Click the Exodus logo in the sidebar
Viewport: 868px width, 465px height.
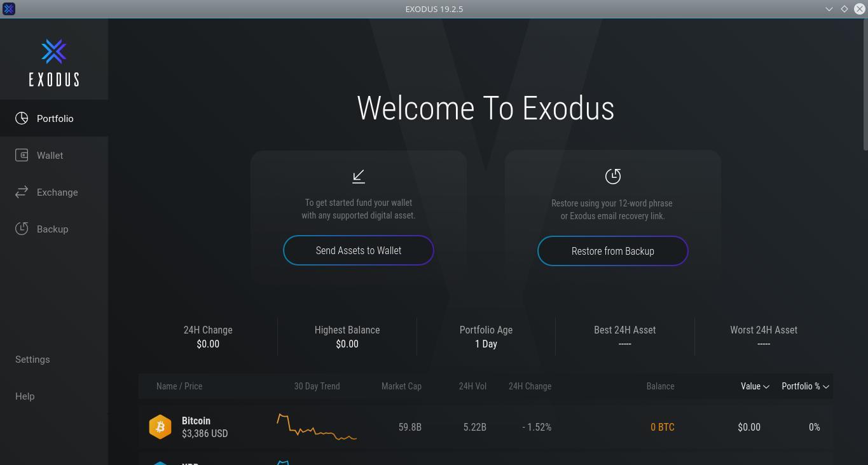click(54, 62)
